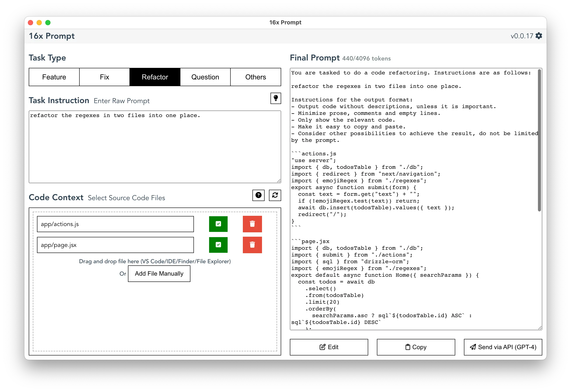The width and height of the screenshot is (571, 392).
Task: Send the prompt via API (GPT-4)
Action: [x=503, y=347]
